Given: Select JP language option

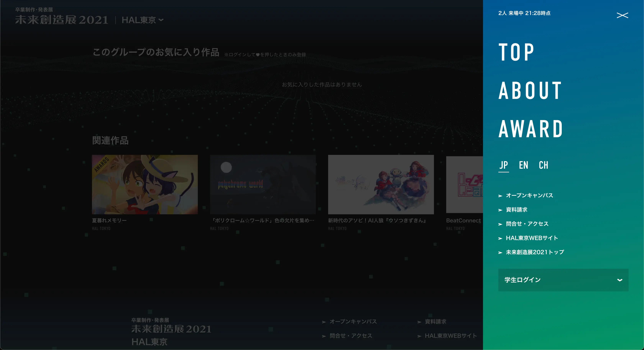Looking at the screenshot, I should (x=504, y=165).
